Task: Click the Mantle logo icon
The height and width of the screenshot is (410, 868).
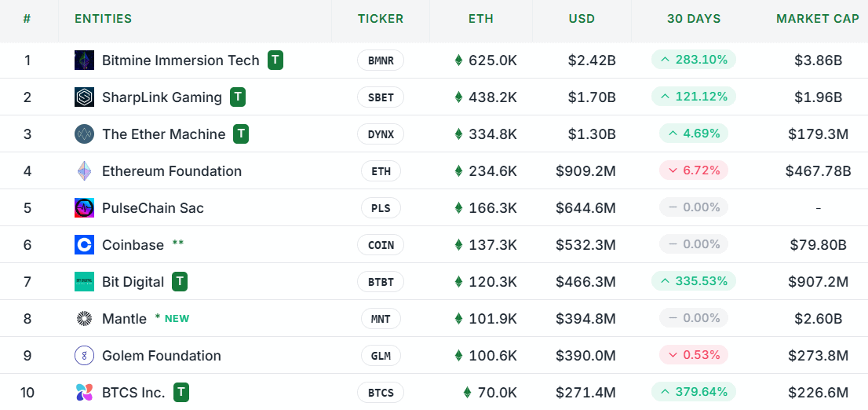Action: [84, 319]
